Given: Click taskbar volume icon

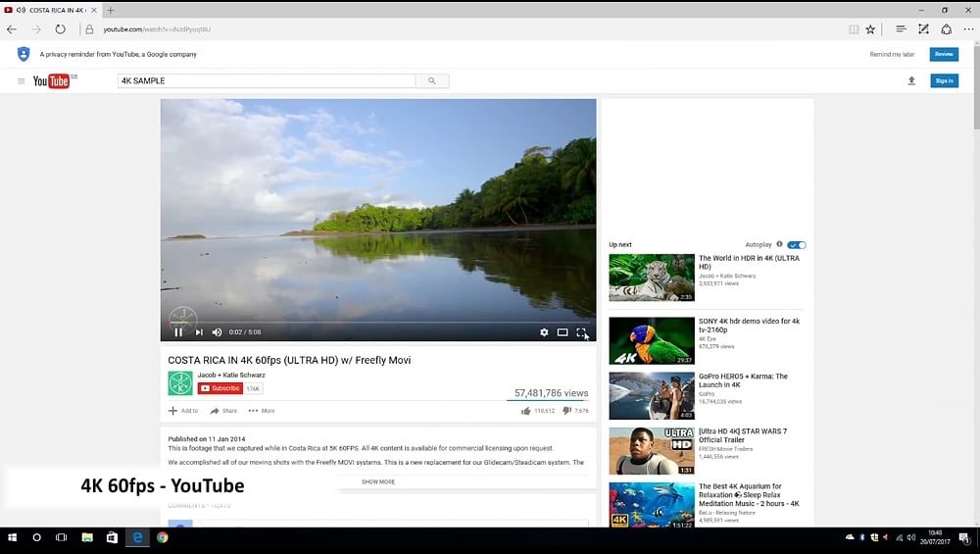Looking at the screenshot, I should pyautogui.click(x=911, y=537).
